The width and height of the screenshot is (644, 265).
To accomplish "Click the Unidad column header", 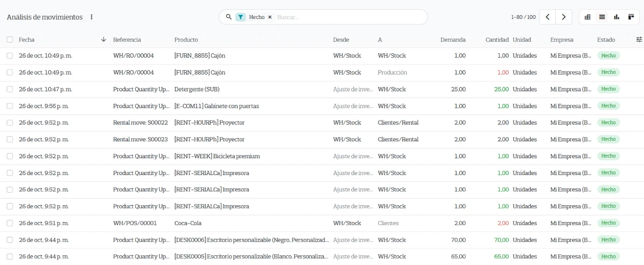I will coord(522,40).
